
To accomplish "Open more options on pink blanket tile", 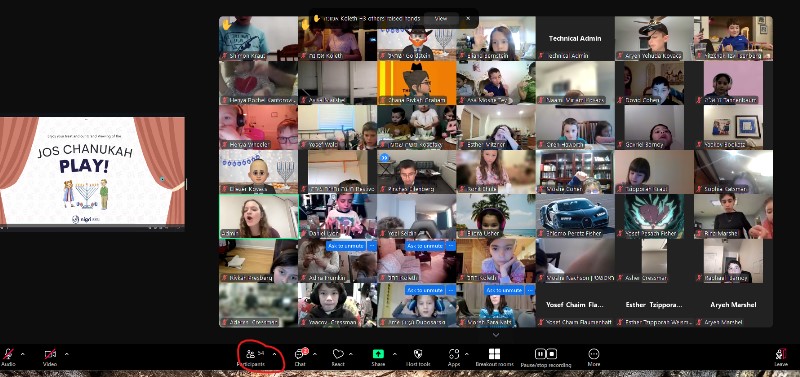I will pos(451,246).
